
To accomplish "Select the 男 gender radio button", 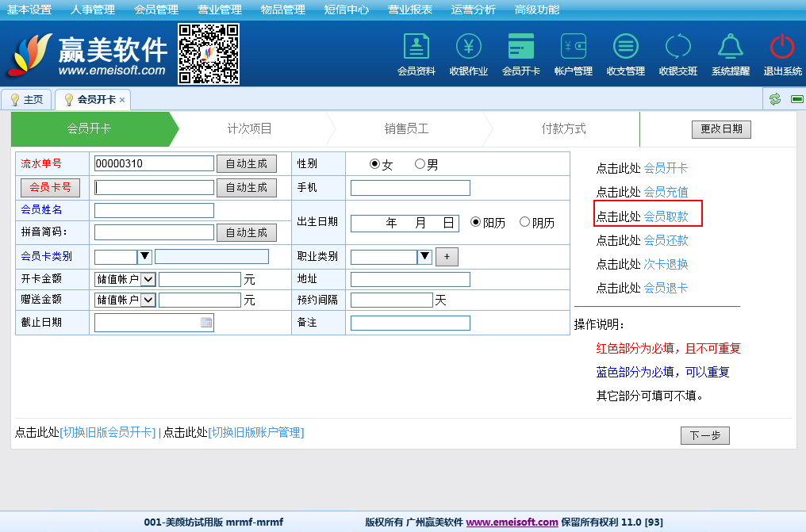I will tap(420, 165).
